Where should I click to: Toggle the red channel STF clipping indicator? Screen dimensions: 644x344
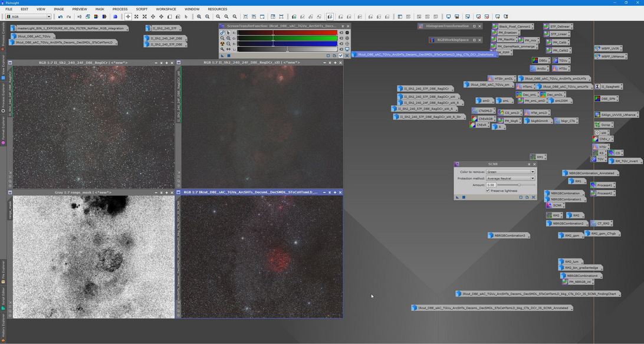pos(341,32)
